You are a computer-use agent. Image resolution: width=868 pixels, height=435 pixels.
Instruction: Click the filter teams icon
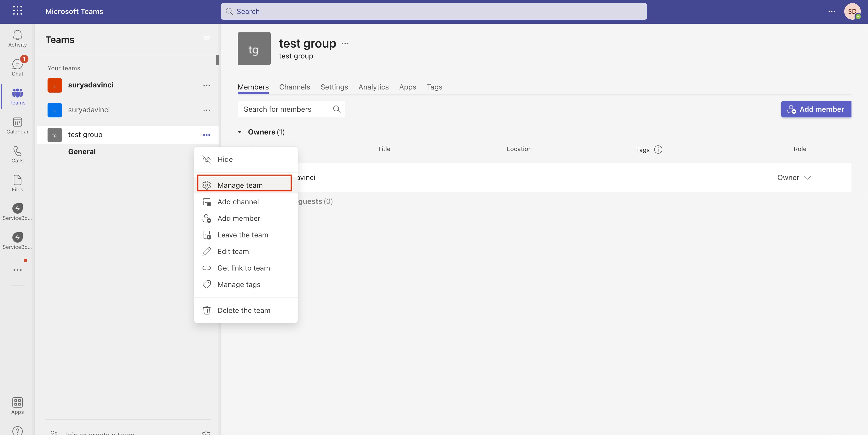coord(207,40)
